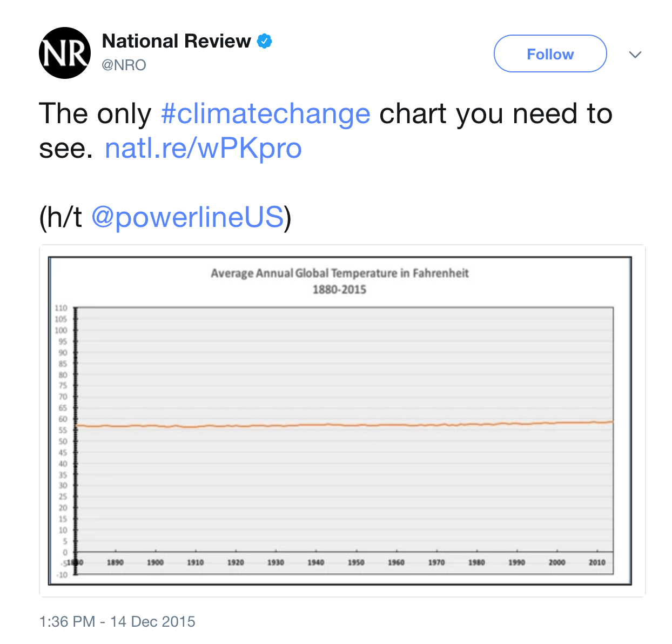Expand the tweet actions dropdown chevron

636,54
